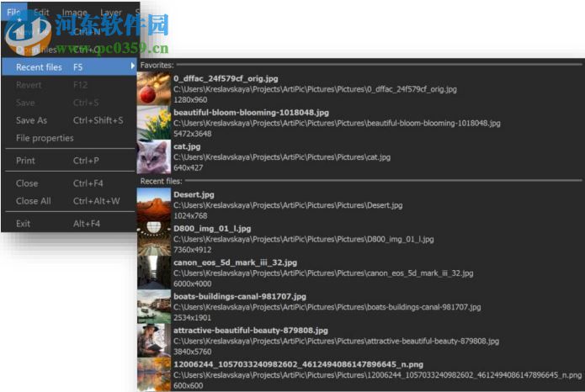Open the 12006244 png thumbnail

pyautogui.click(x=154, y=374)
